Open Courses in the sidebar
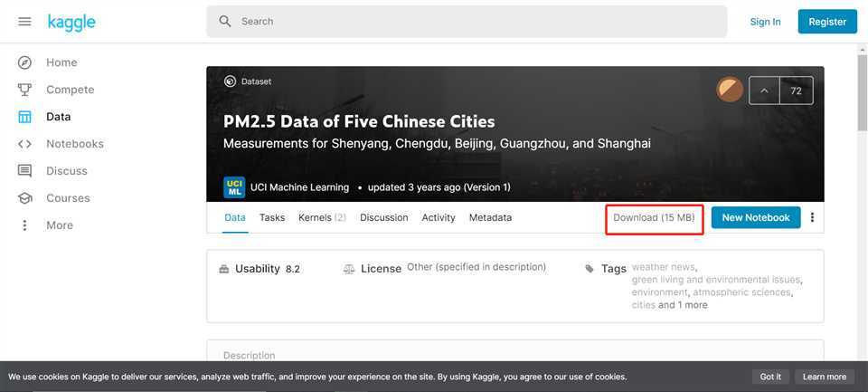 point(68,198)
